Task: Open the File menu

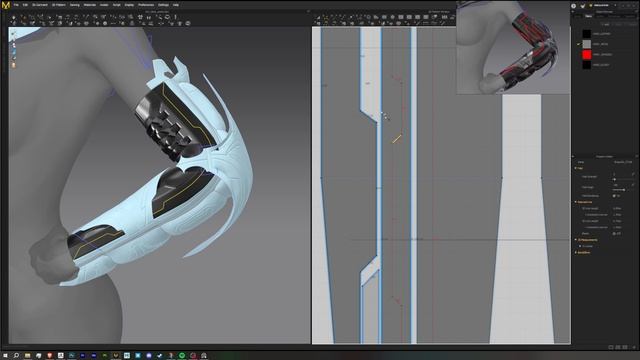Action: (16, 5)
